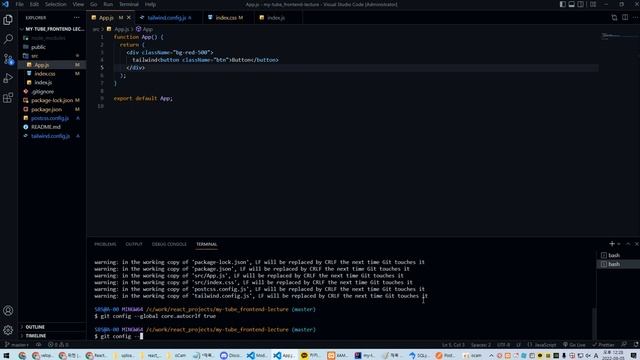The image size is (640, 360).
Task: Open README.md in explorer
Action: point(46,127)
